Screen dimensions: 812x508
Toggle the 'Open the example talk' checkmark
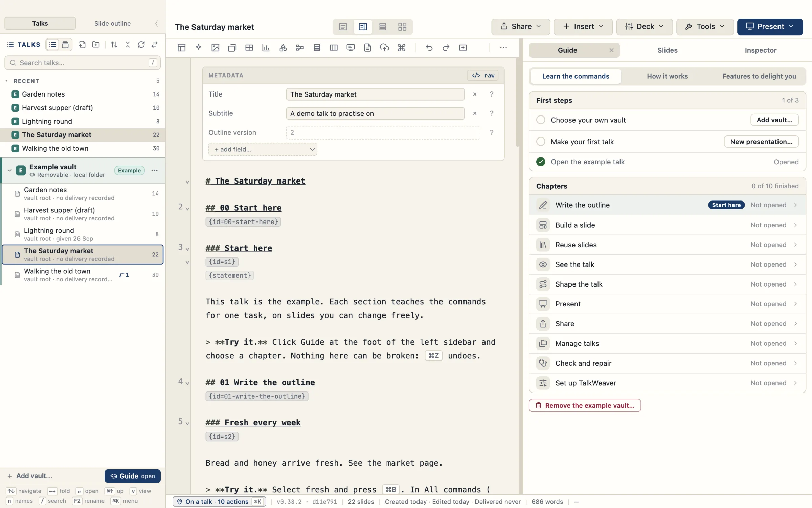click(541, 162)
